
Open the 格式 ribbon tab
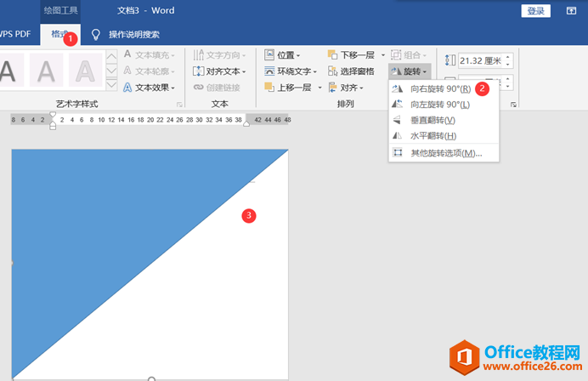[x=60, y=34]
